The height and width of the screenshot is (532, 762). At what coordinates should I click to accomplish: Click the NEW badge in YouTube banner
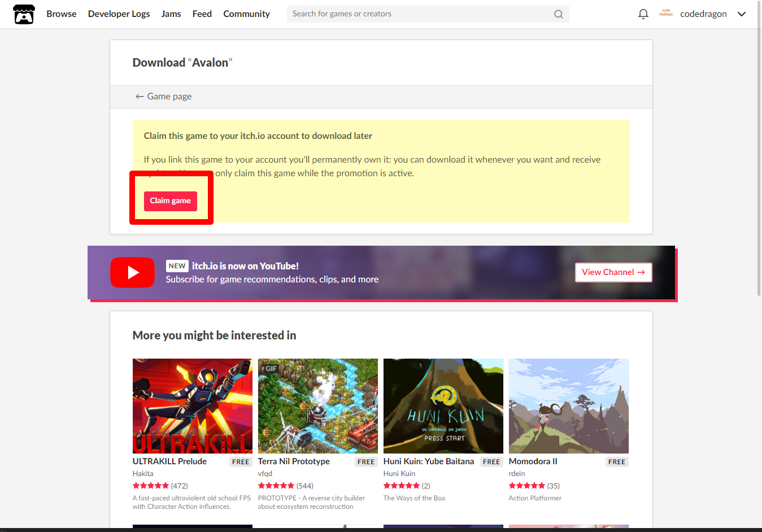177,266
